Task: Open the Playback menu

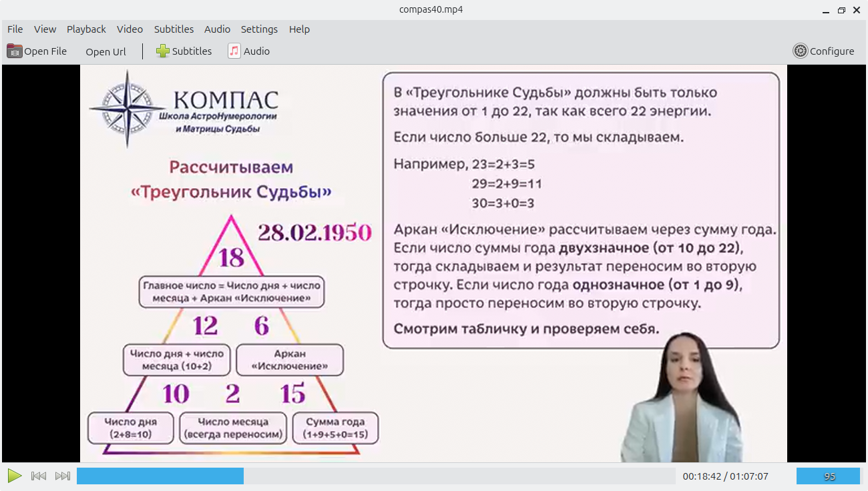Action: click(x=86, y=29)
